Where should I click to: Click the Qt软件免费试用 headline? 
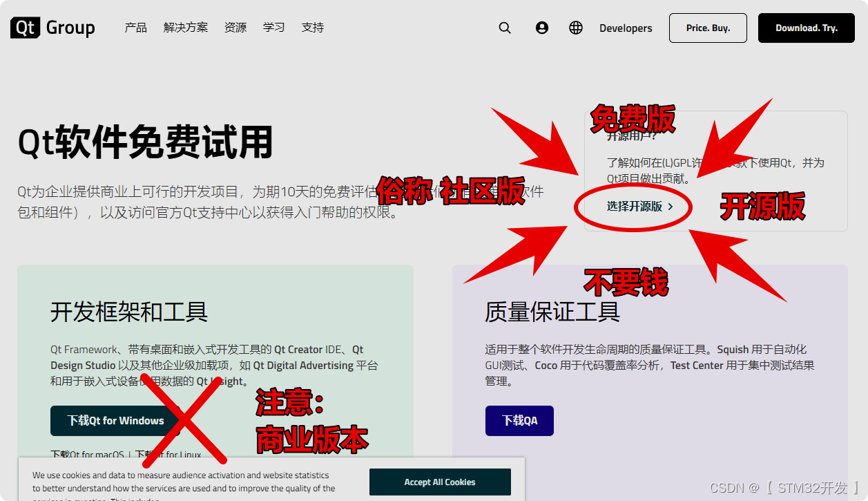click(145, 143)
